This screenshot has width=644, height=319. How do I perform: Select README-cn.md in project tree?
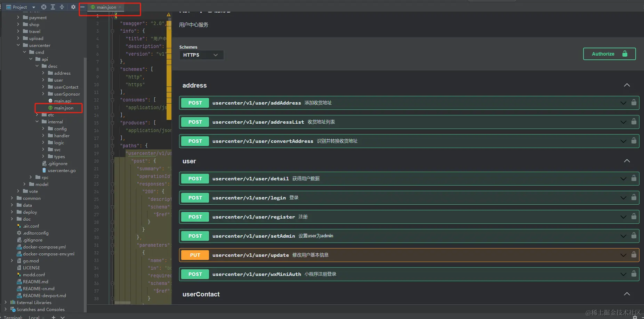(x=39, y=288)
